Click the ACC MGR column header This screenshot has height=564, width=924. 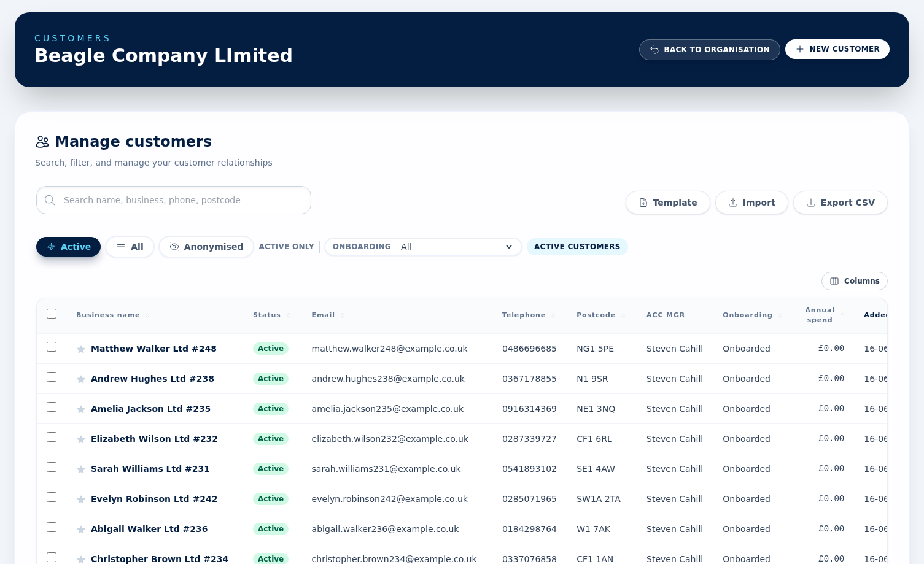pos(666,315)
